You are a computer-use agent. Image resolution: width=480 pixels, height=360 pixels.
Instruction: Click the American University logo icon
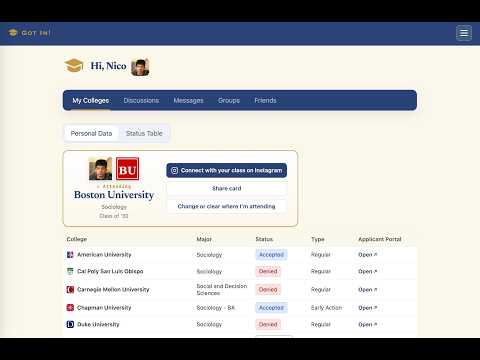(70, 255)
